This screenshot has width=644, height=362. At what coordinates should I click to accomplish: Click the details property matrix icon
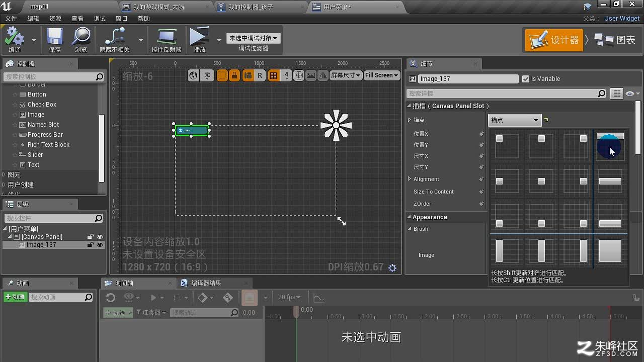[616, 94]
